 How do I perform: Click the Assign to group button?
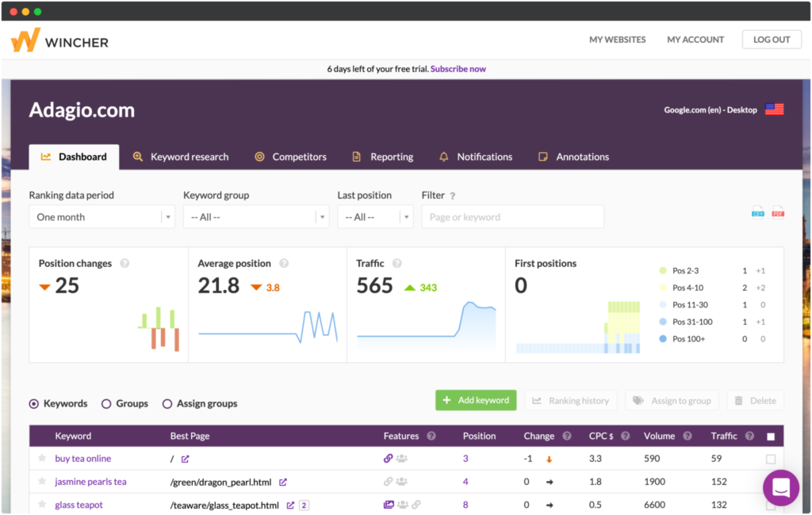coord(672,400)
